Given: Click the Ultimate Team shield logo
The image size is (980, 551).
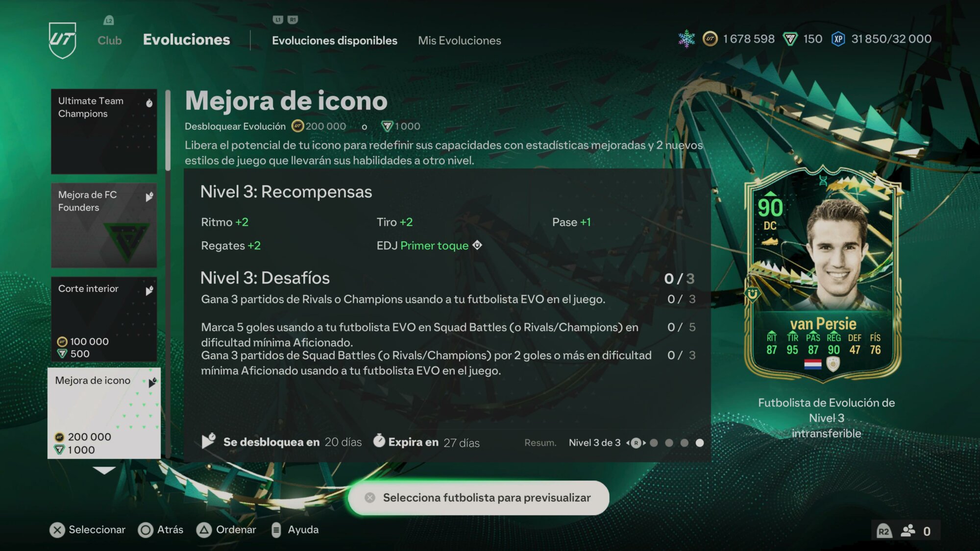Looking at the screenshot, I should click(x=63, y=40).
